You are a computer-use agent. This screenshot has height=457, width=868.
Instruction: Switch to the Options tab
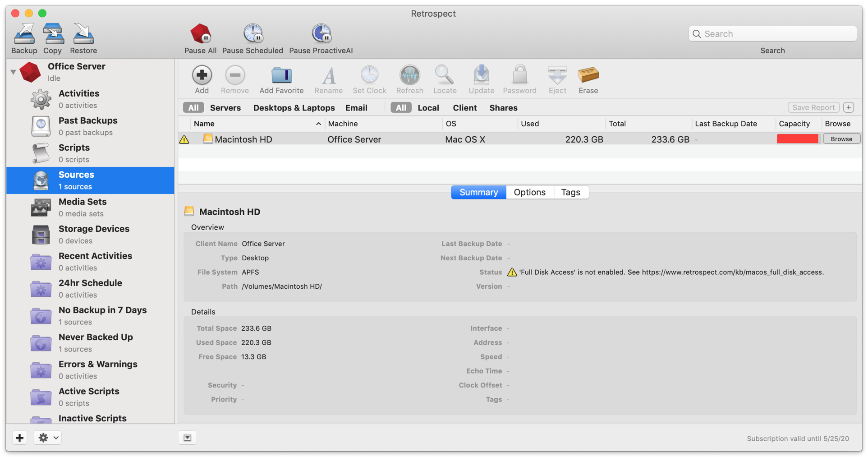529,192
